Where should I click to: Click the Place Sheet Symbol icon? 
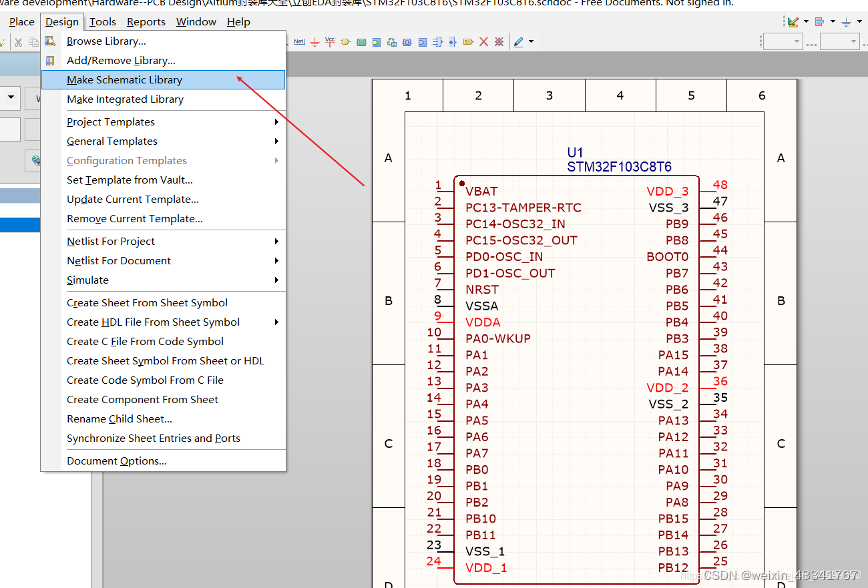(361, 42)
